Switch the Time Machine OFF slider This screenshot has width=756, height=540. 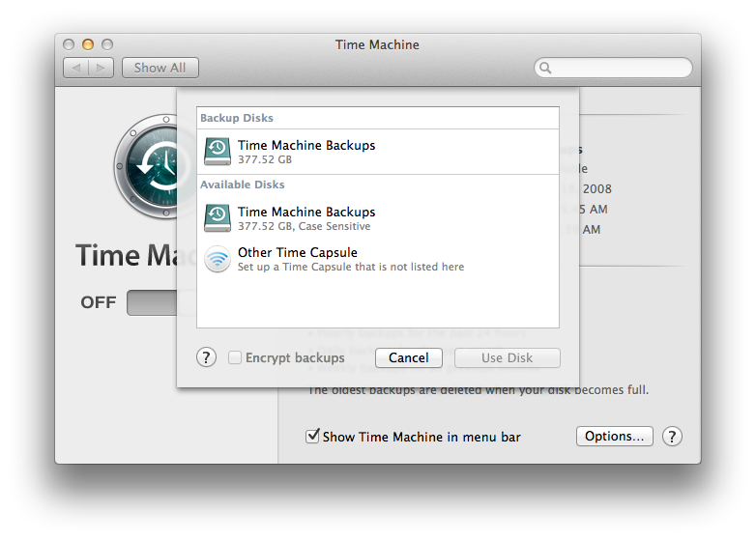152,302
